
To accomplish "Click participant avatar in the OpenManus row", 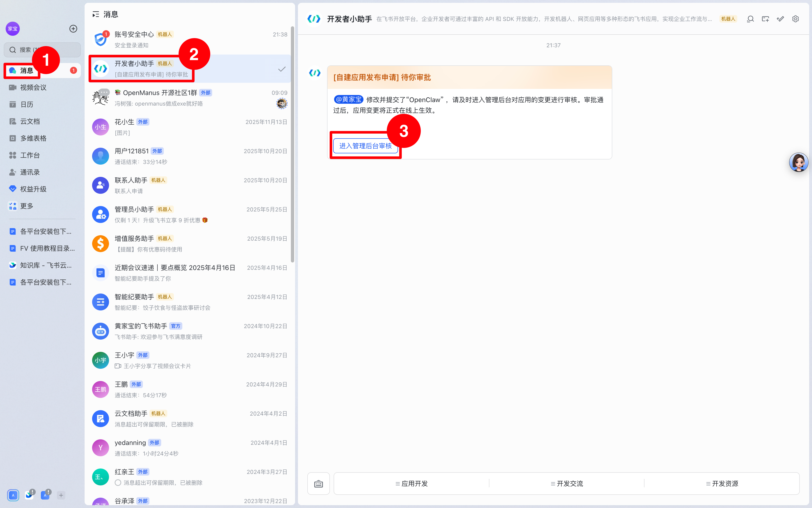I will (x=282, y=103).
